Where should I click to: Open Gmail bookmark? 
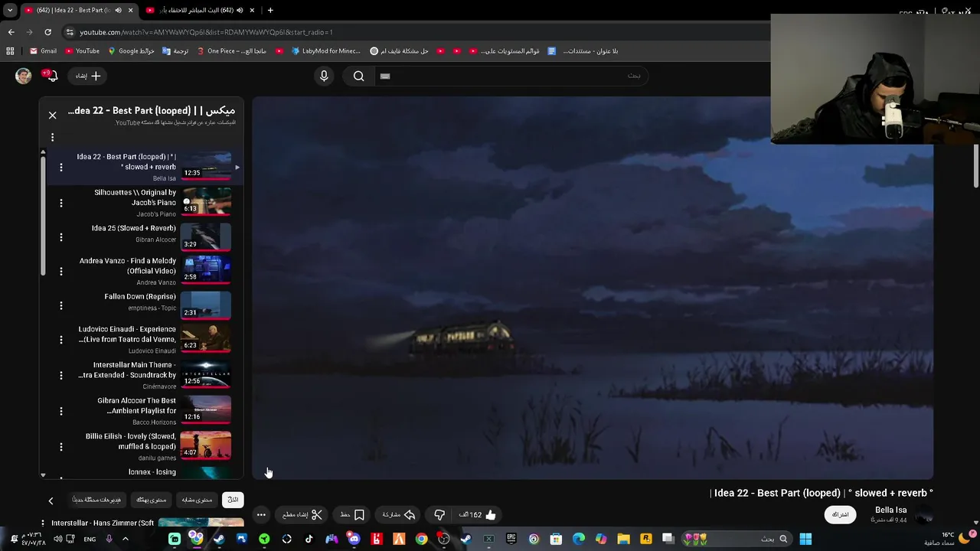coord(43,51)
